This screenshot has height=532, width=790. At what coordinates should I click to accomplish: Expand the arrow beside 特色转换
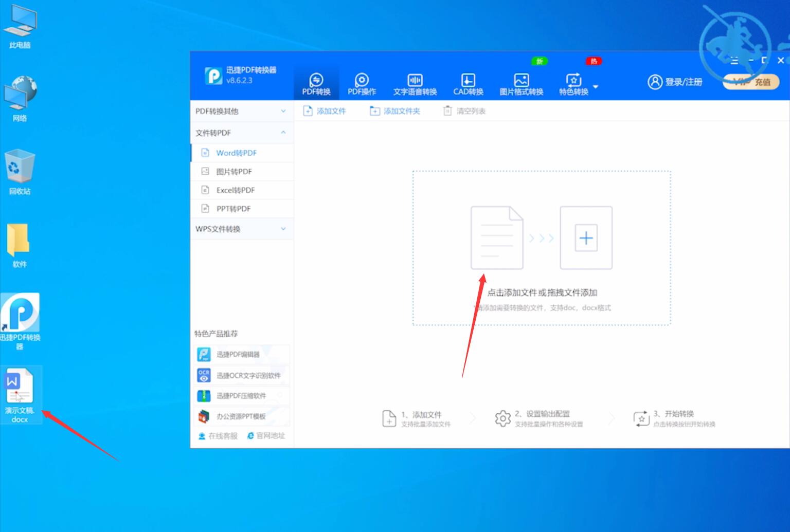[596, 86]
